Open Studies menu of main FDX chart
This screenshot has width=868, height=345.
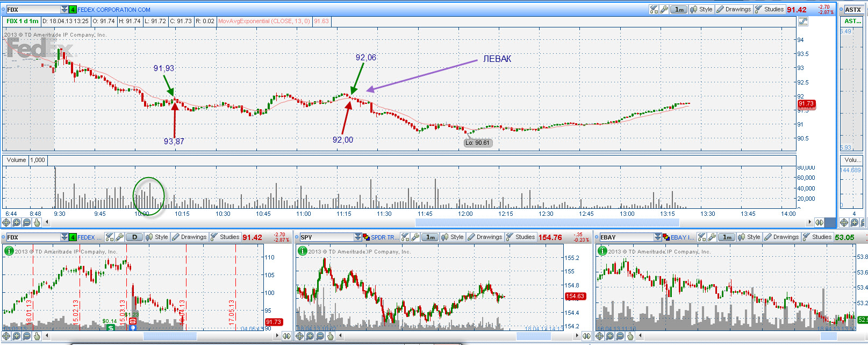tap(770, 9)
